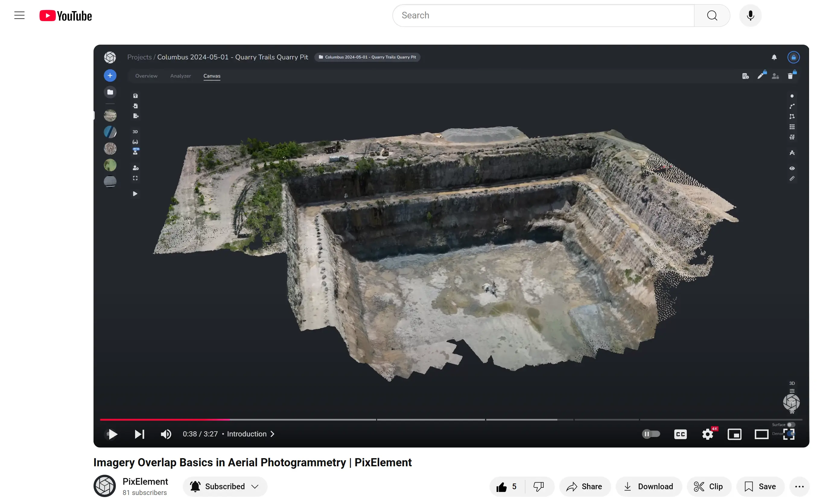Expand the Introduction chapter chevron

(x=273, y=434)
